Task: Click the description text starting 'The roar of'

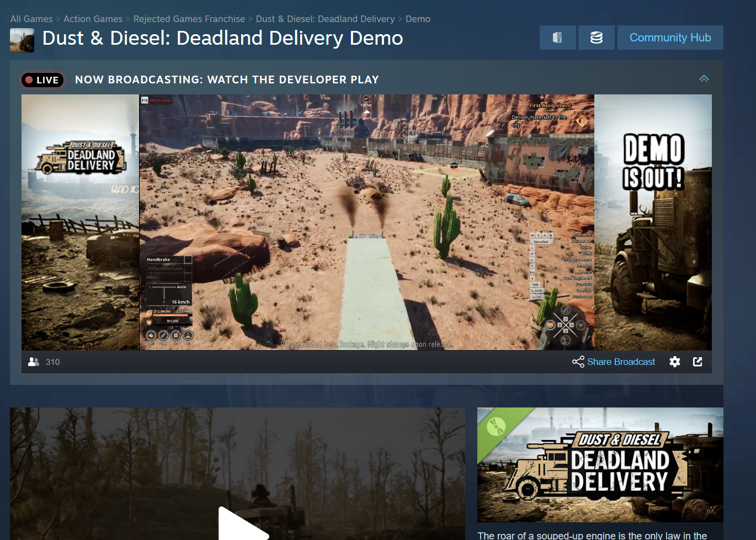Action: click(x=592, y=536)
